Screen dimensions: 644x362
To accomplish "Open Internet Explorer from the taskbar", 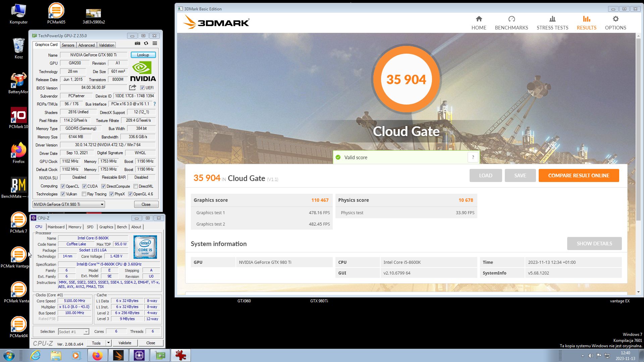I will (x=35, y=355).
